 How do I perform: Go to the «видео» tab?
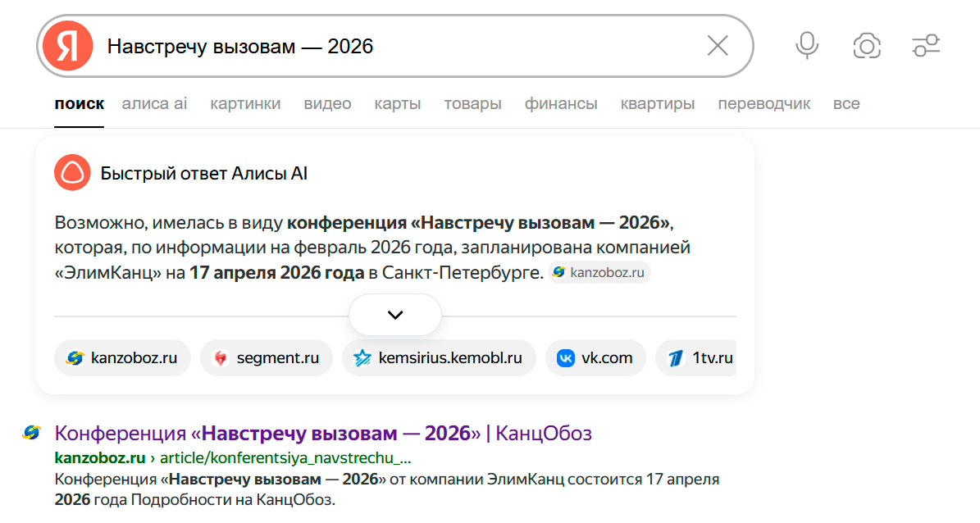click(x=327, y=104)
